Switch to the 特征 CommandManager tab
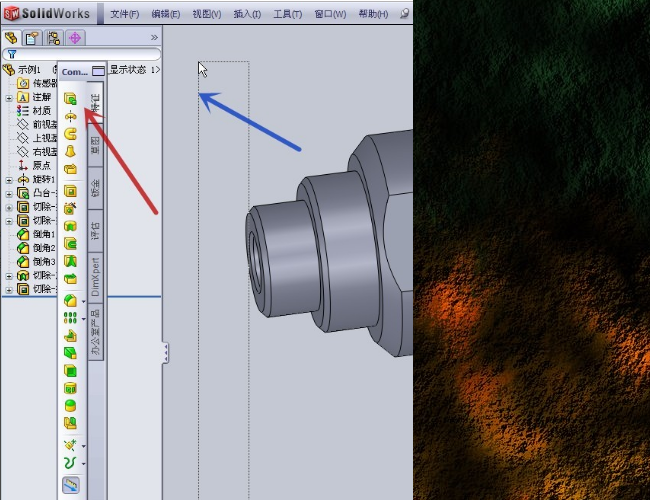Image resolution: width=650 pixels, height=500 pixels. tap(96, 103)
